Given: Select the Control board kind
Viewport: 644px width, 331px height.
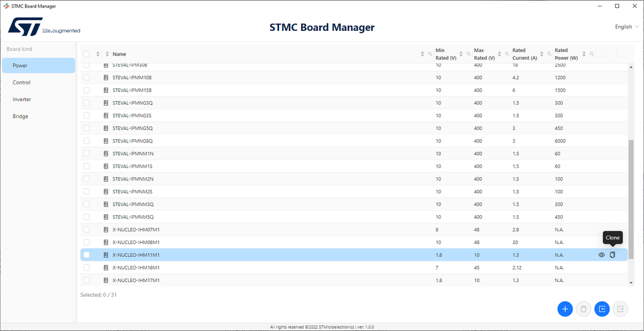Looking at the screenshot, I should [x=39, y=82].
